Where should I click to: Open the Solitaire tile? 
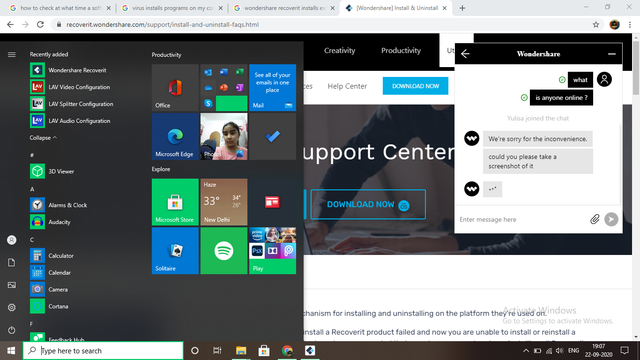pos(175,251)
